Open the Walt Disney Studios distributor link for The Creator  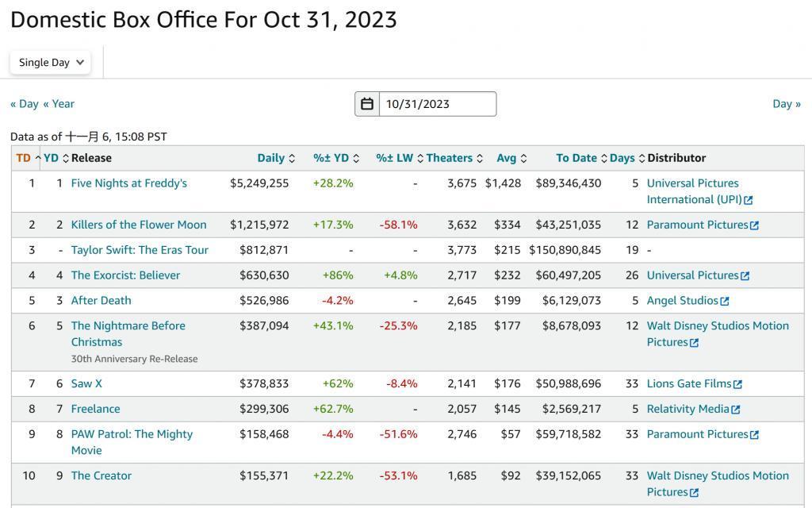(717, 476)
